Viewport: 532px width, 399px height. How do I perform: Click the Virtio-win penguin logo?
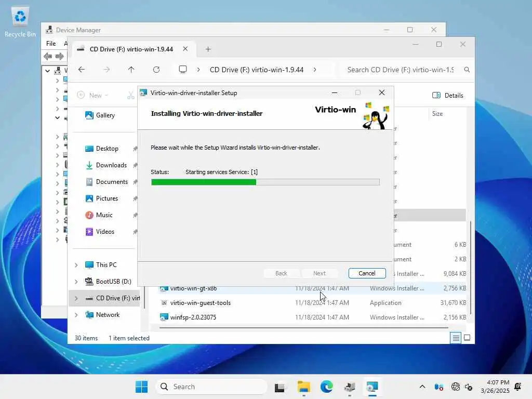coord(376,115)
